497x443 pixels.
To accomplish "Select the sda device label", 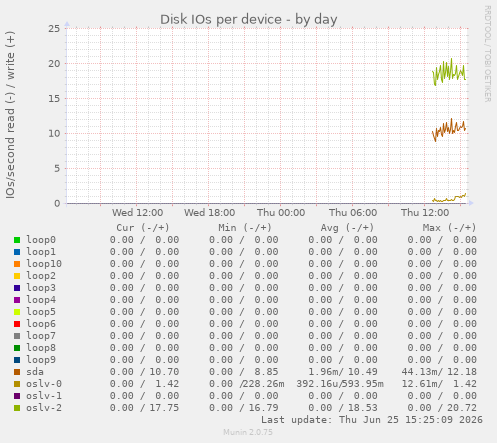I will click(x=35, y=372).
